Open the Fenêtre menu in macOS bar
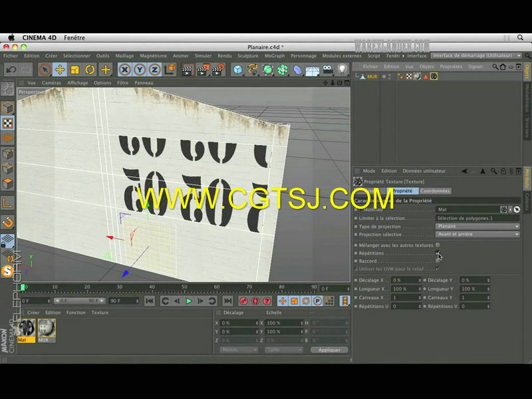 [74, 38]
